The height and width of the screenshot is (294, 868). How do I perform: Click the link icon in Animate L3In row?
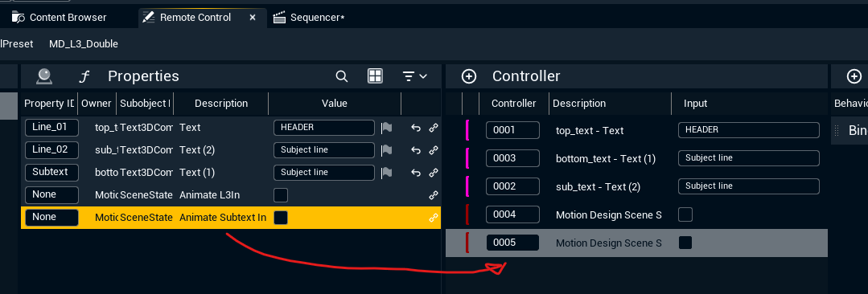[x=434, y=195]
